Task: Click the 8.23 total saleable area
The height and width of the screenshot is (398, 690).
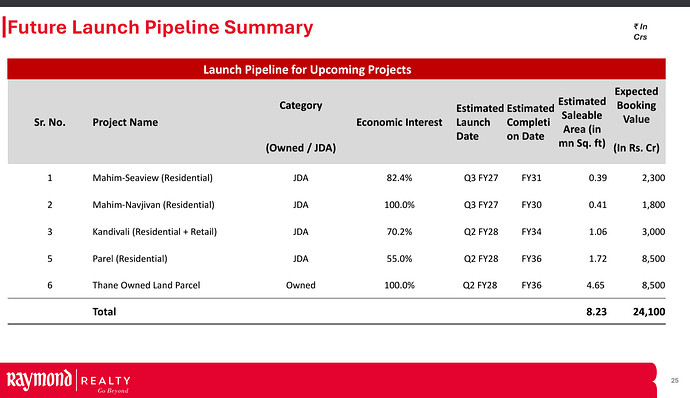Action: pyautogui.click(x=596, y=312)
